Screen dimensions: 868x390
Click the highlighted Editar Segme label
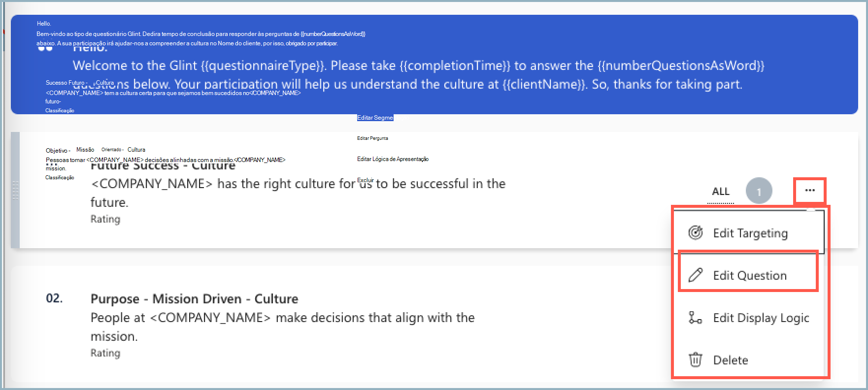(x=375, y=118)
